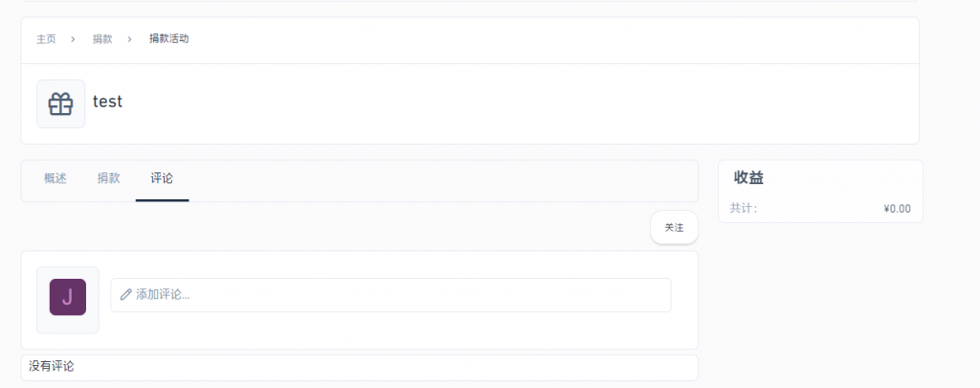Click the purple J avatar
The width and height of the screenshot is (980, 388).
[68, 297]
